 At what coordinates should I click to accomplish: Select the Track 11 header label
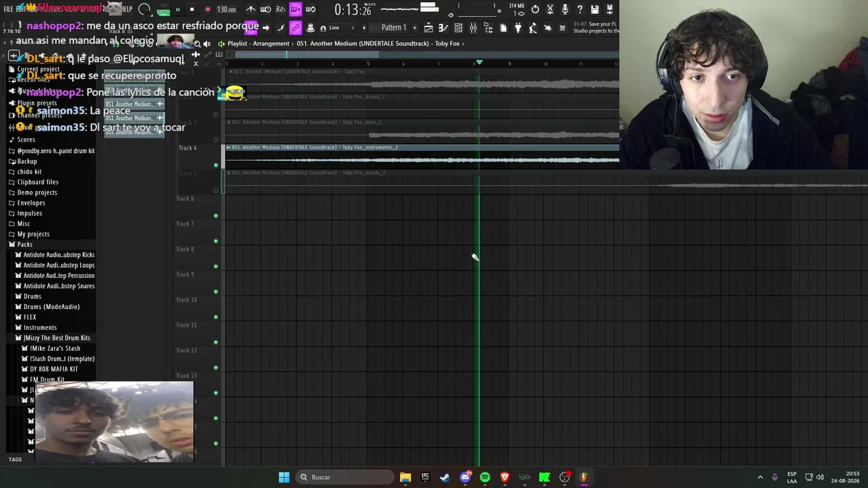186,325
